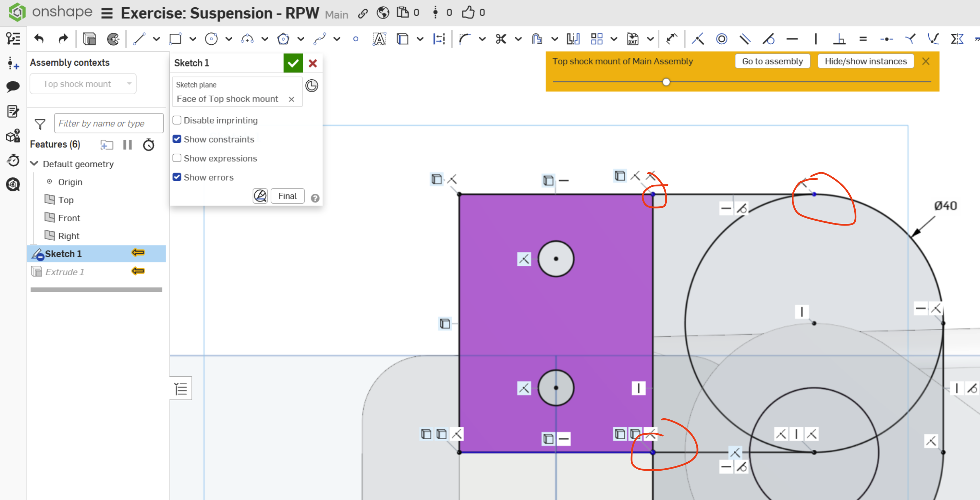
Task: Collapse Default geometry tree group
Action: pos(34,164)
